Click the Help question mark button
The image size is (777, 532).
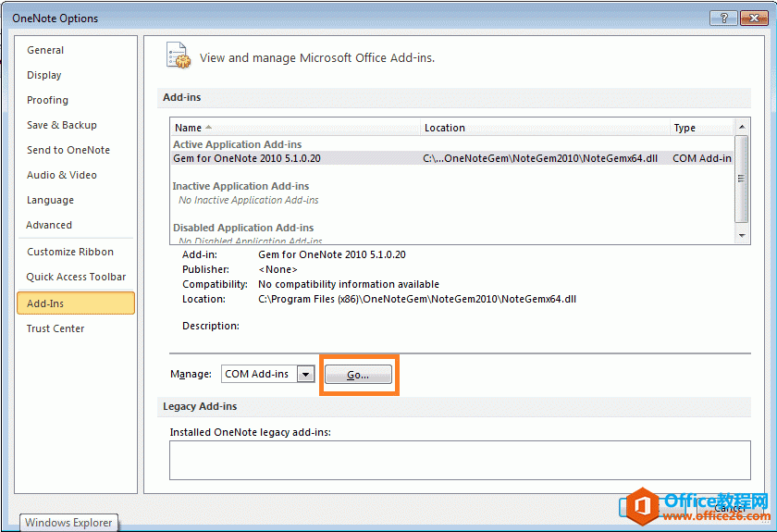coord(724,19)
